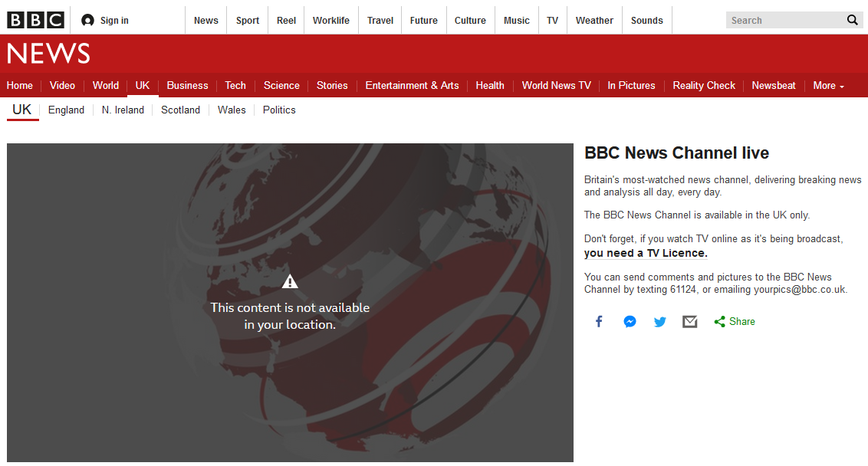Image resolution: width=868 pixels, height=466 pixels.
Task: Open Scotland sub-section
Action: point(180,110)
